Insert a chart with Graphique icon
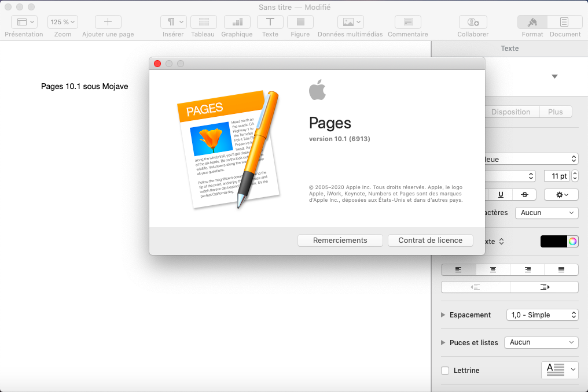Viewport: 588px width, 392px height. click(x=237, y=22)
